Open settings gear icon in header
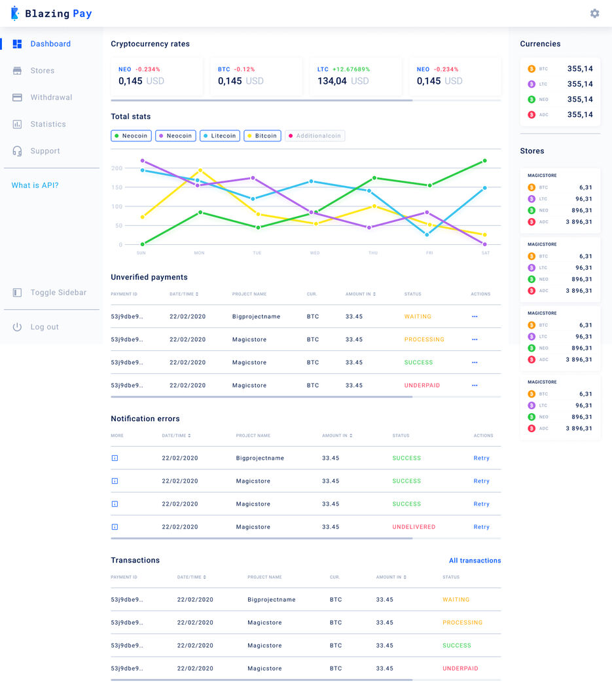The image size is (612, 700). point(594,13)
